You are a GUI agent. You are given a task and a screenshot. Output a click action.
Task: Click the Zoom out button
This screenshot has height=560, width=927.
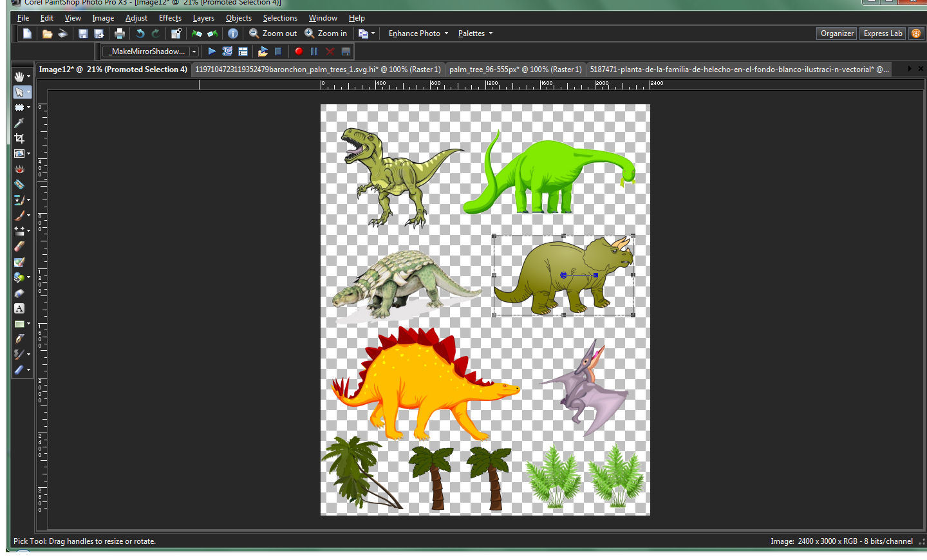click(273, 33)
